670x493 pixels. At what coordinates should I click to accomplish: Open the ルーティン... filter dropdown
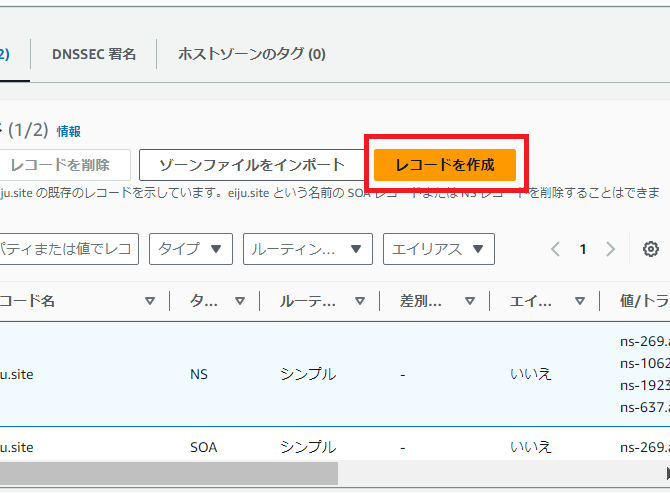click(308, 249)
